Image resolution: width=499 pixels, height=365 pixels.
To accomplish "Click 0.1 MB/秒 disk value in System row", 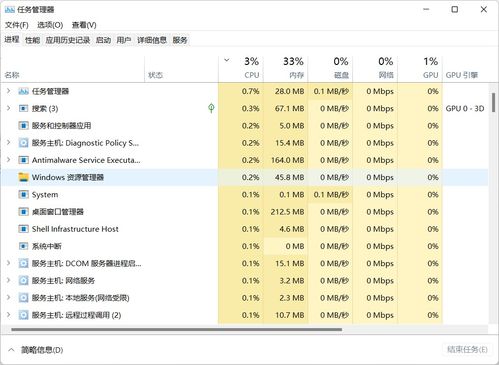I will point(331,195).
